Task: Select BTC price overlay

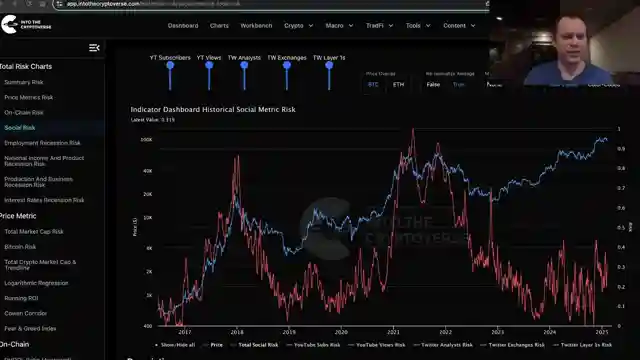Action: [x=373, y=84]
